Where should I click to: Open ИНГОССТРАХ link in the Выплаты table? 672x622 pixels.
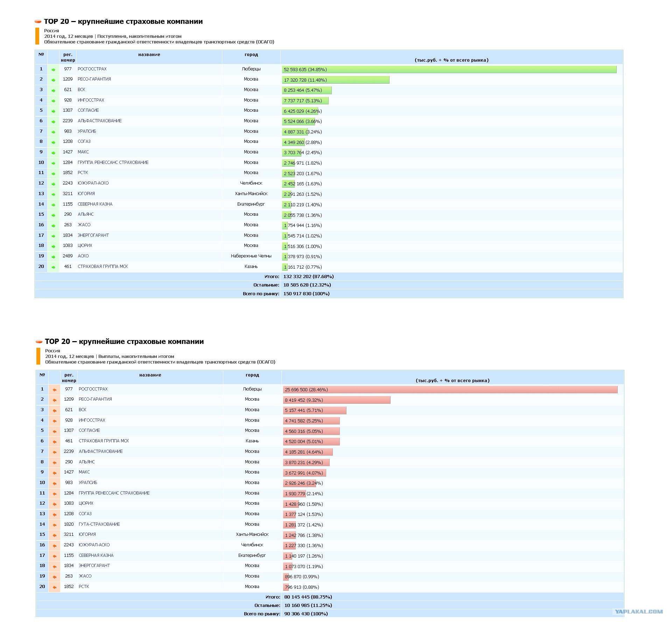(92, 420)
